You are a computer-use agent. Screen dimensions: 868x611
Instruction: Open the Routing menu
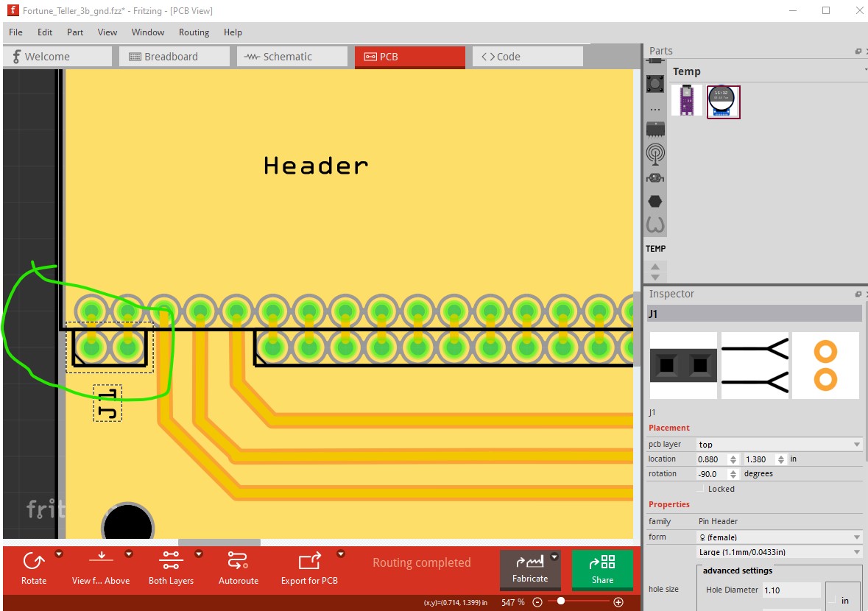coord(194,32)
